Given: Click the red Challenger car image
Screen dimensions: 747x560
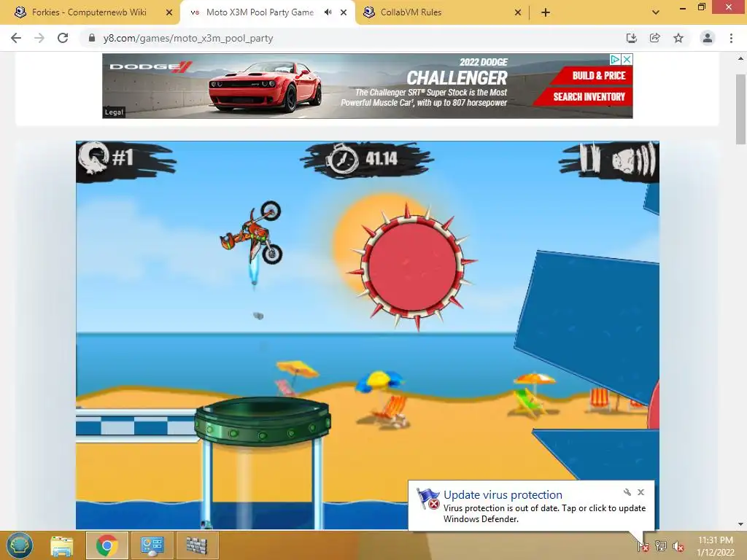Looking at the screenshot, I should point(265,86).
